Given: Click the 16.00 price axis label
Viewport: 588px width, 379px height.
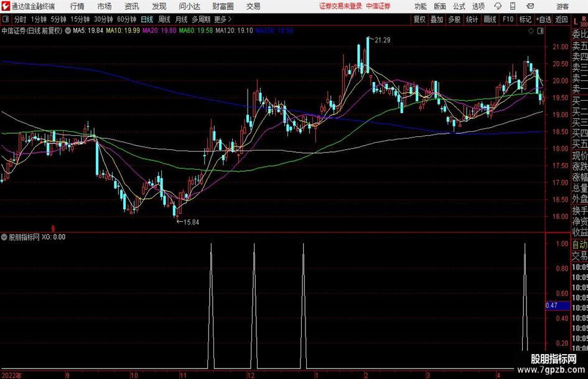Looking at the screenshot, I should 560,217.
